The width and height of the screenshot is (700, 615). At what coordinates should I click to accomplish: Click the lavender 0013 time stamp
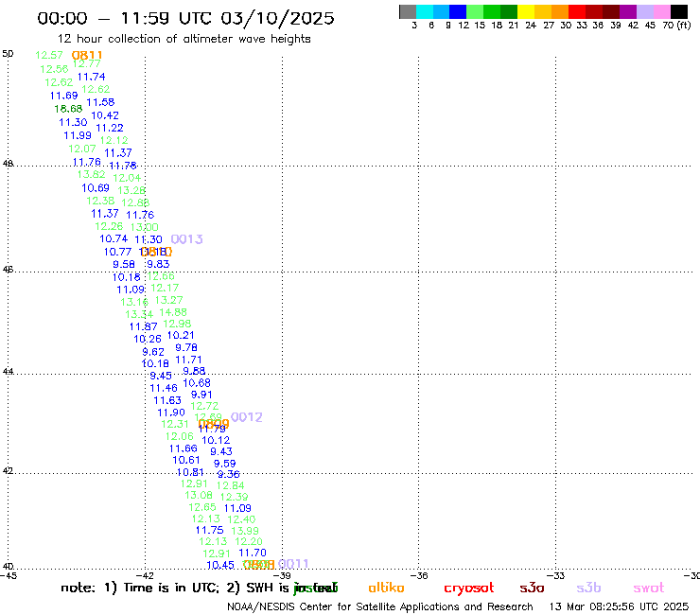pos(186,239)
